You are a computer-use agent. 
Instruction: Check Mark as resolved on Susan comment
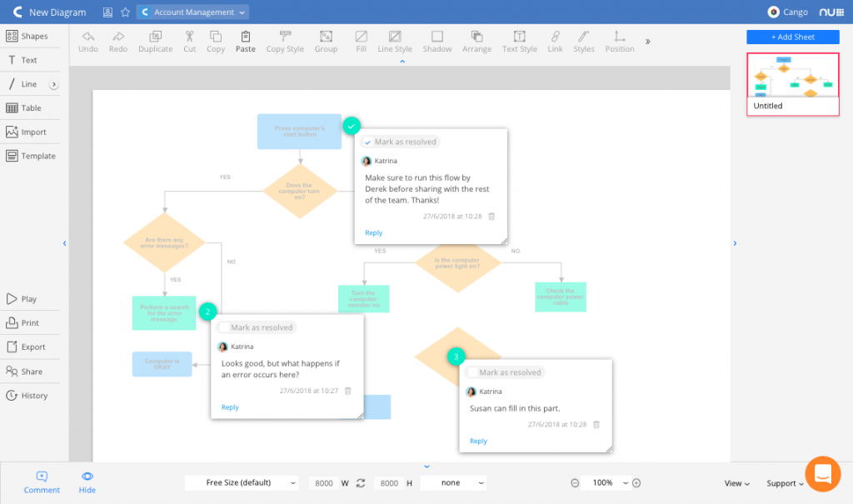(472, 372)
